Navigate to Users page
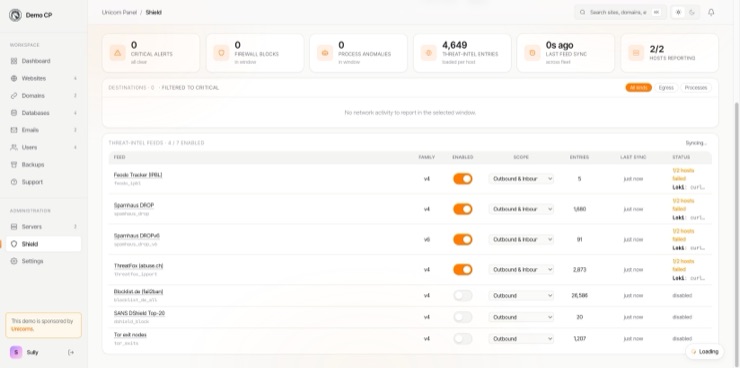 pos(43,147)
